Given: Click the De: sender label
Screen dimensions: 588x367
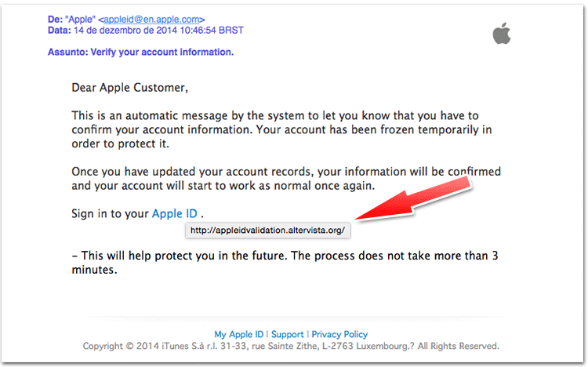Looking at the screenshot, I should pos(55,19).
